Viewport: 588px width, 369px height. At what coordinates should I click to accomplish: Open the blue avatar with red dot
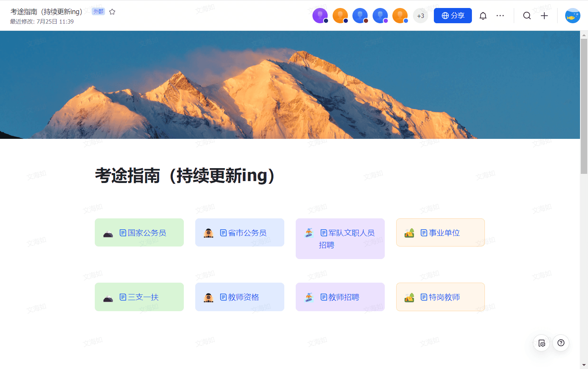(360, 16)
